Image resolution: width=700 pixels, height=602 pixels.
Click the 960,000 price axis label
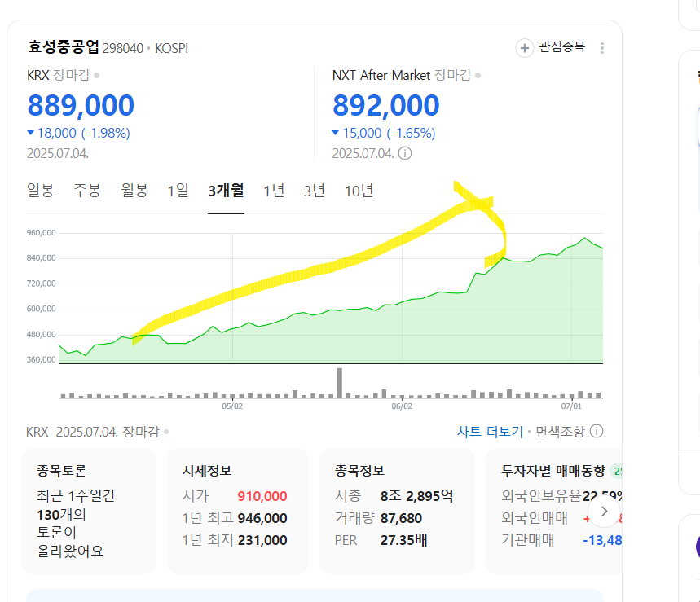coord(41,232)
